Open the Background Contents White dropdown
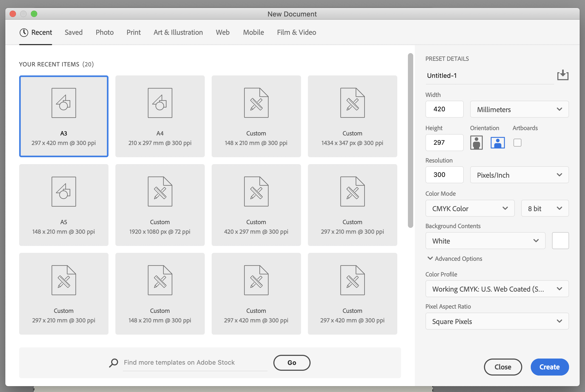Image resolution: width=585 pixels, height=392 pixels. [485, 241]
